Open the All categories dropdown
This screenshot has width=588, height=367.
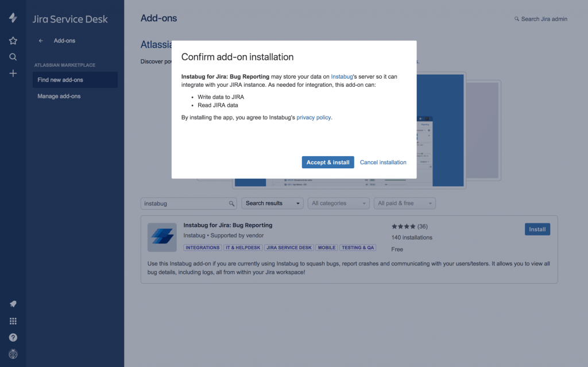(x=338, y=203)
